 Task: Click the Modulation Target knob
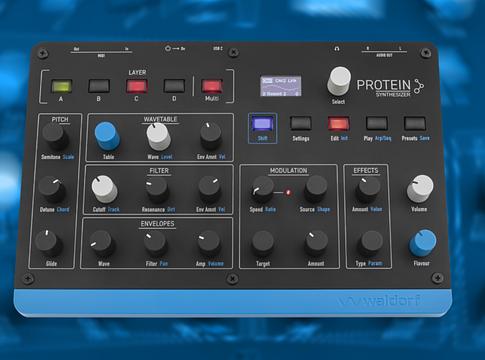[x=263, y=243]
